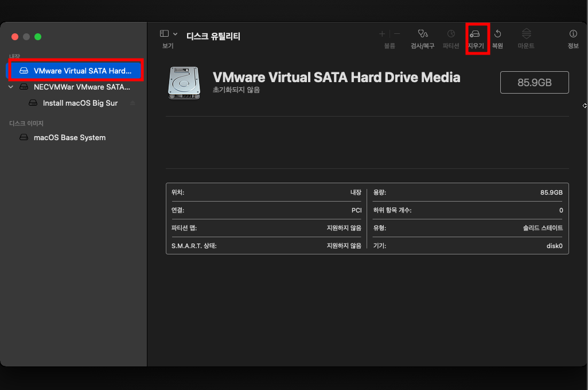This screenshot has width=588, height=390.
Task: Select Install macOS Big Sur volume
Action: coord(80,103)
